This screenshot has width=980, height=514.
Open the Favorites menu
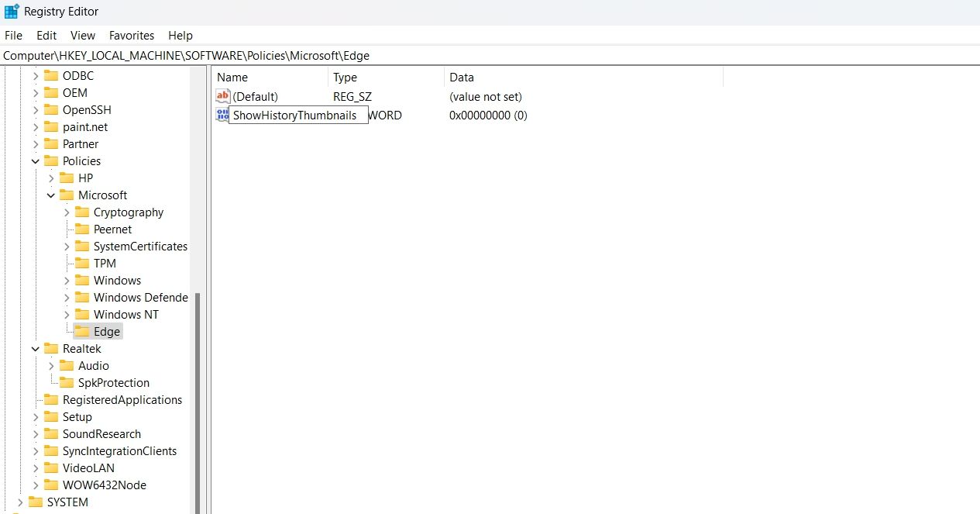[132, 36]
